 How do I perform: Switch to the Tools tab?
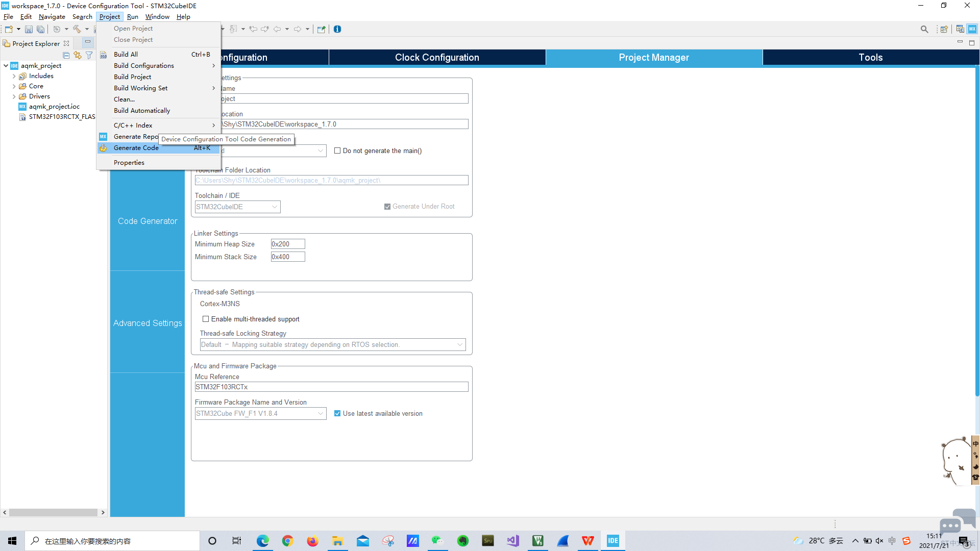870,58
